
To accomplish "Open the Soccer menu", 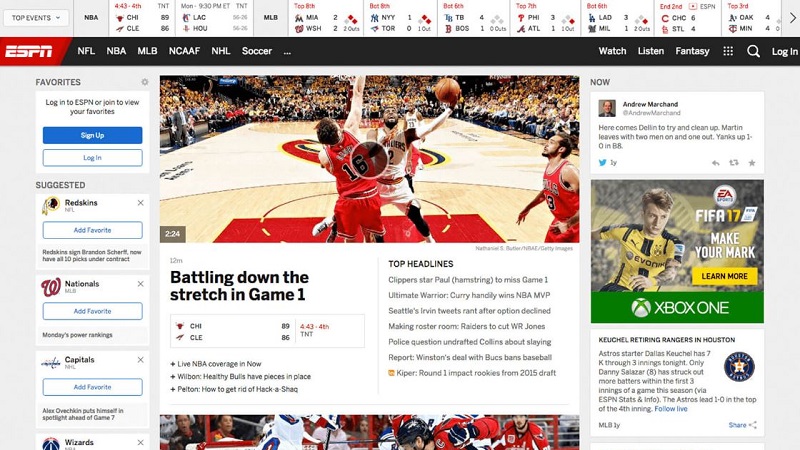I will pyautogui.click(x=257, y=51).
